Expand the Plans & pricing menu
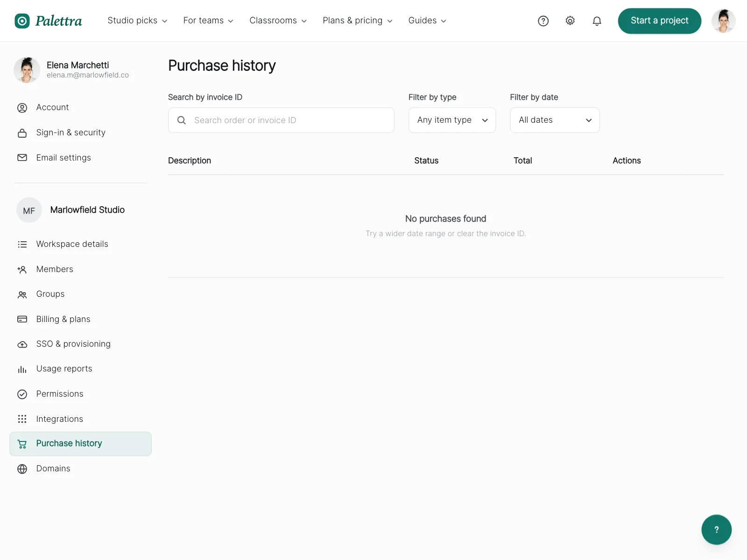747x560 pixels. click(358, 21)
